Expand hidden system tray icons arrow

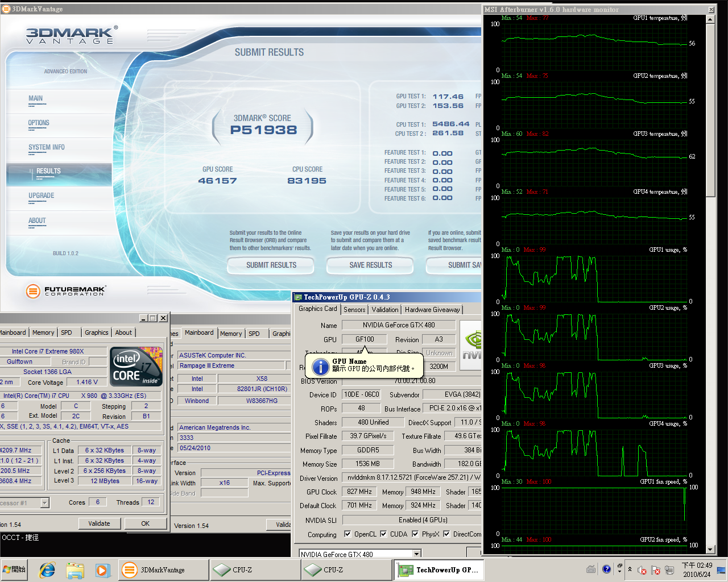tap(630, 569)
